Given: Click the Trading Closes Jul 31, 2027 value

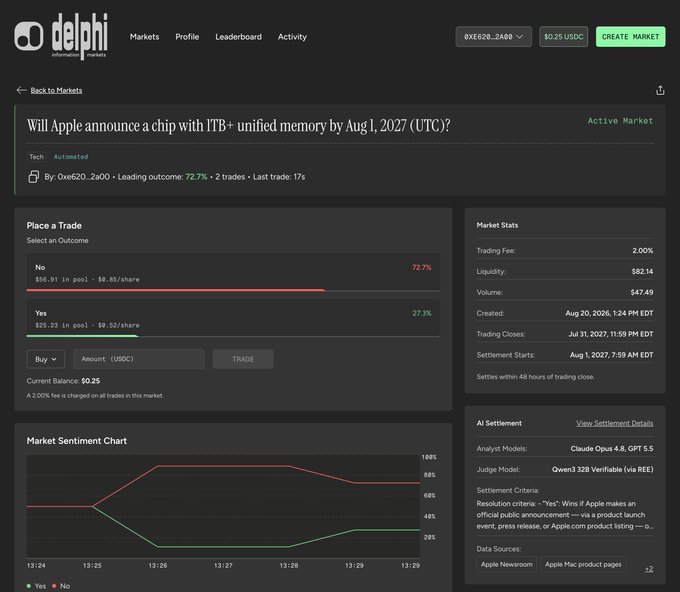Looking at the screenshot, I should pos(611,334).
